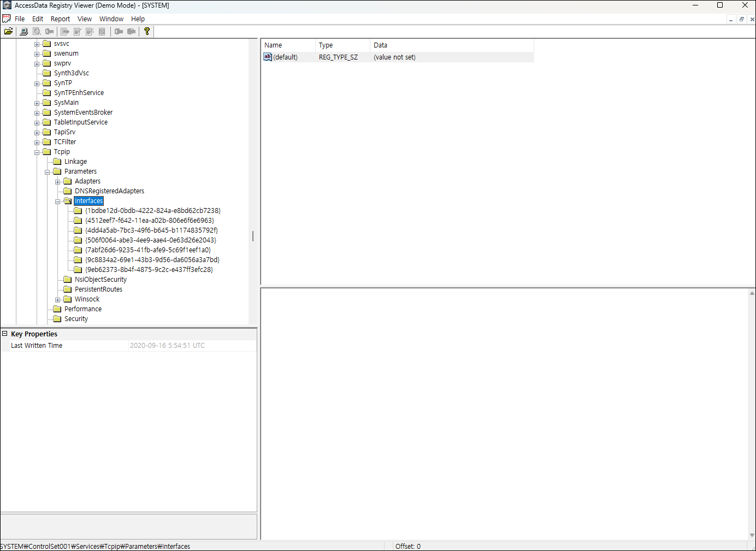Select the PersistentRoutes key

point(98,289)
